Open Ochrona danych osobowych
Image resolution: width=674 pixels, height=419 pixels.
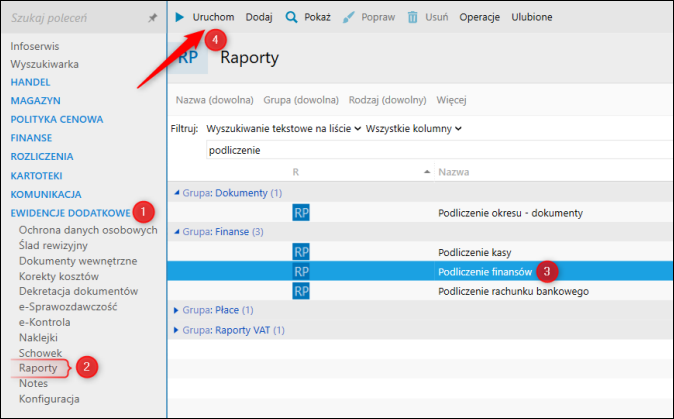point(88,230)
